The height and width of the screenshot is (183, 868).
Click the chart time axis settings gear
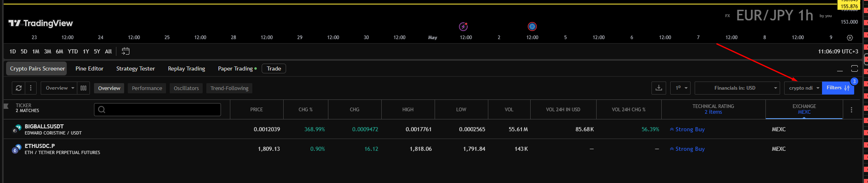[x=850, y=37]
